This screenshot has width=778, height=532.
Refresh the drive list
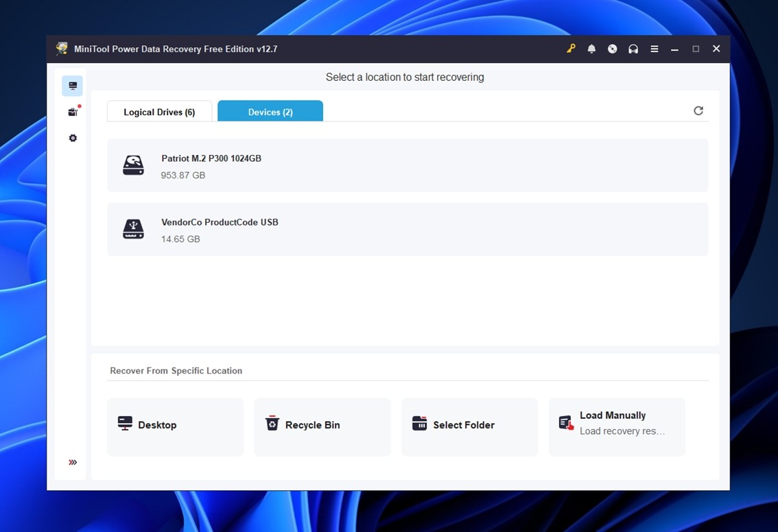pyautogui.click(x=698, y=110)
